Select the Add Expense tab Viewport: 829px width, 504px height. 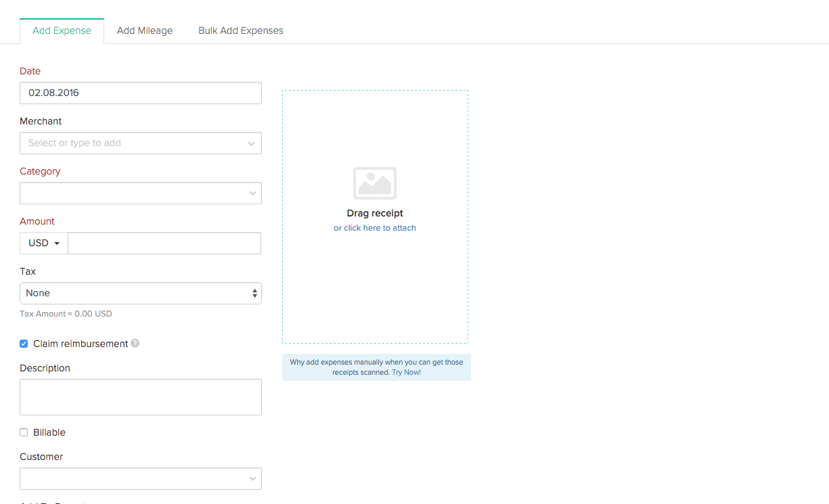(62, 30)
